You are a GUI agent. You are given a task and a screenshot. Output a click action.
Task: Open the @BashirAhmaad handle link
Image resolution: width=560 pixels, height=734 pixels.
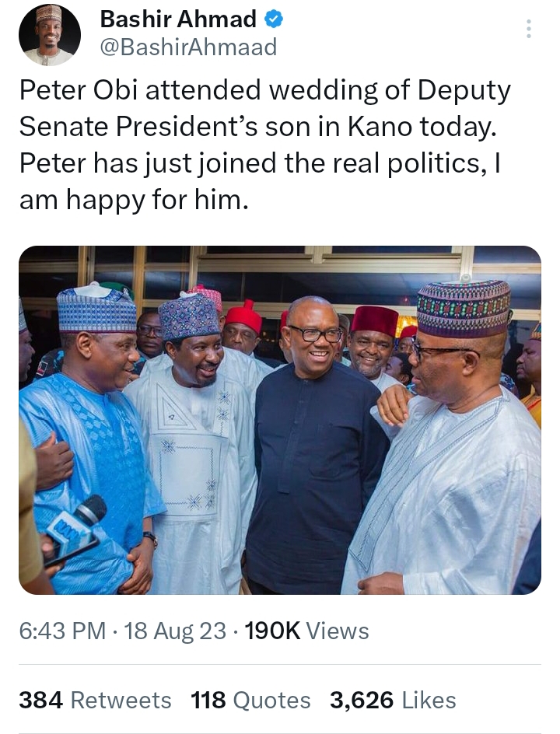coord(188,47)
